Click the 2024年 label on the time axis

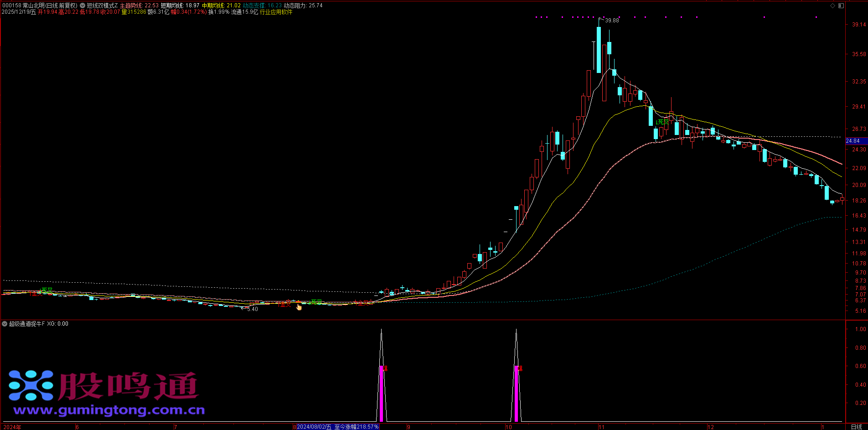click(x=12, y=427)
